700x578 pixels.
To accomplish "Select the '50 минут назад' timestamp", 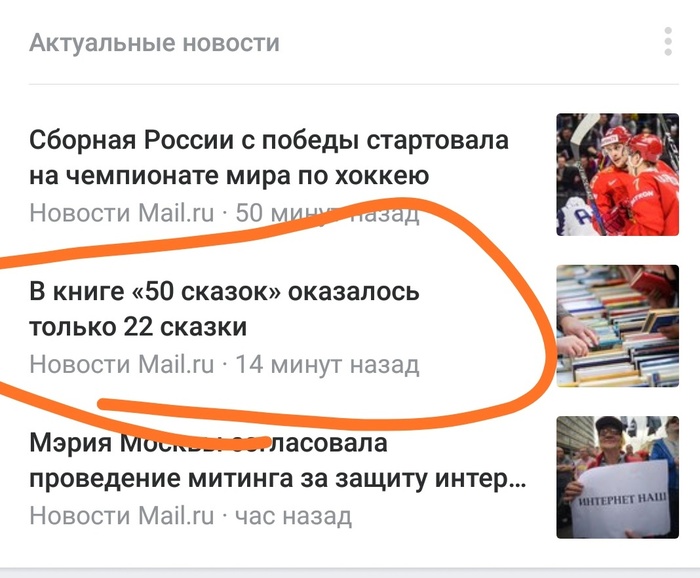I will [327, 213].
